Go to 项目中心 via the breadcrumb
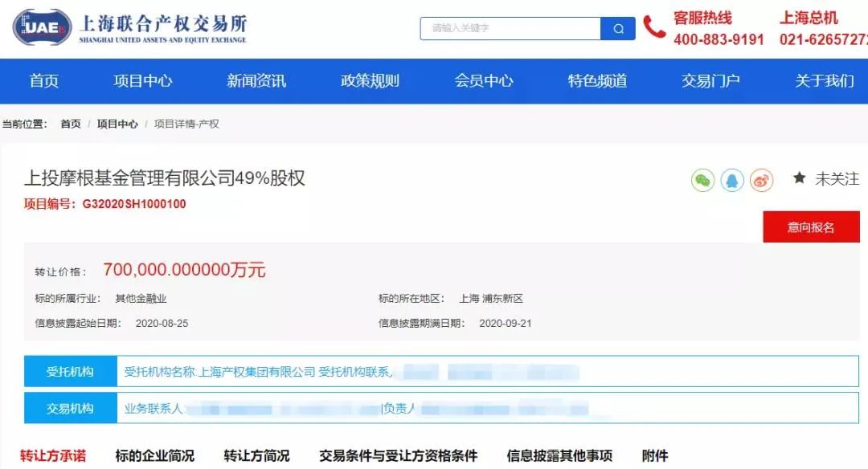Screen dimensions: 868x469 pyautogui.click(x=117, y=124)
